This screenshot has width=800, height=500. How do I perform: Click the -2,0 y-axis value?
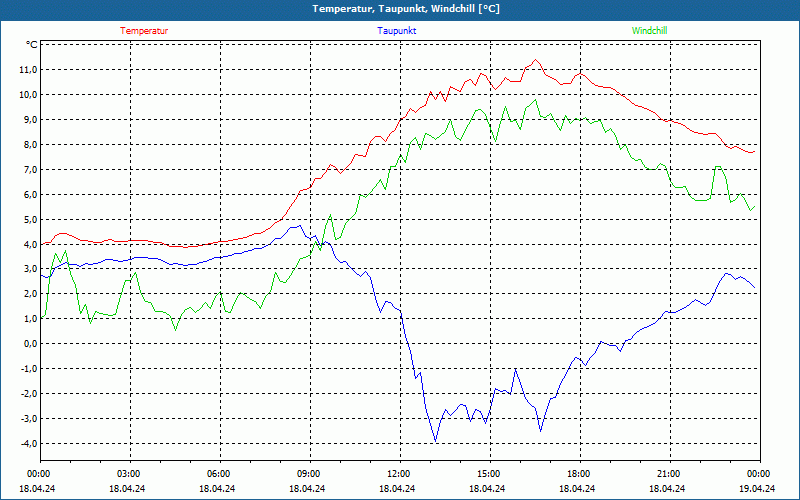coord(29,394)
